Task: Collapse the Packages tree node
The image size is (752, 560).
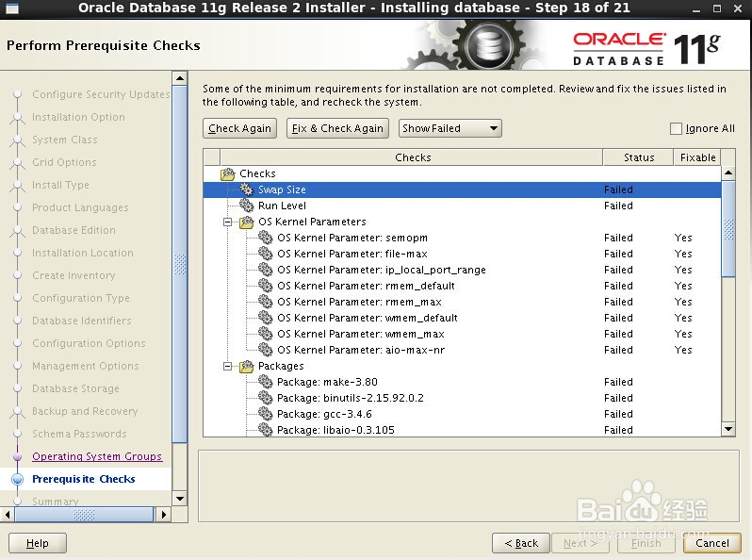Action: [x=228, y=366]
